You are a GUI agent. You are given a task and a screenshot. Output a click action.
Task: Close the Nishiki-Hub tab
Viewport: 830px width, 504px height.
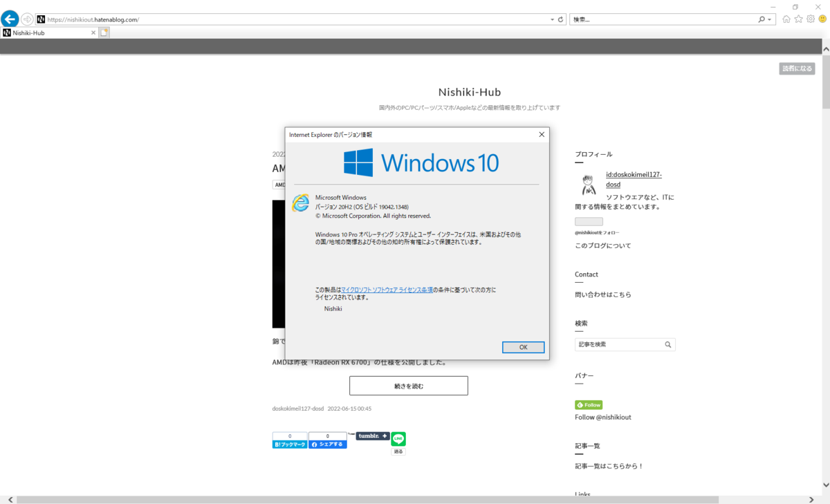(x=93, y=32)
